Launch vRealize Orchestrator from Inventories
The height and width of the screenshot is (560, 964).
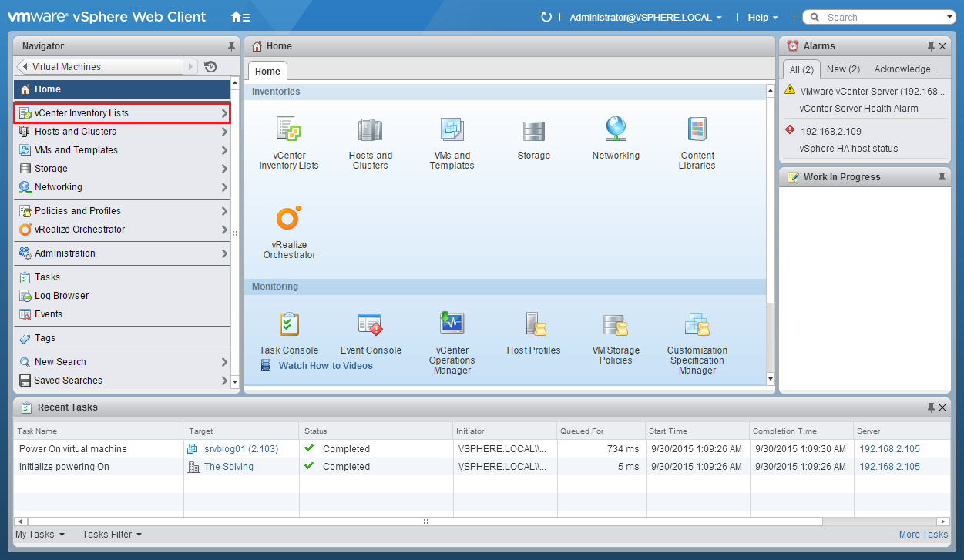pyautogui.click(x=289, y=219)
